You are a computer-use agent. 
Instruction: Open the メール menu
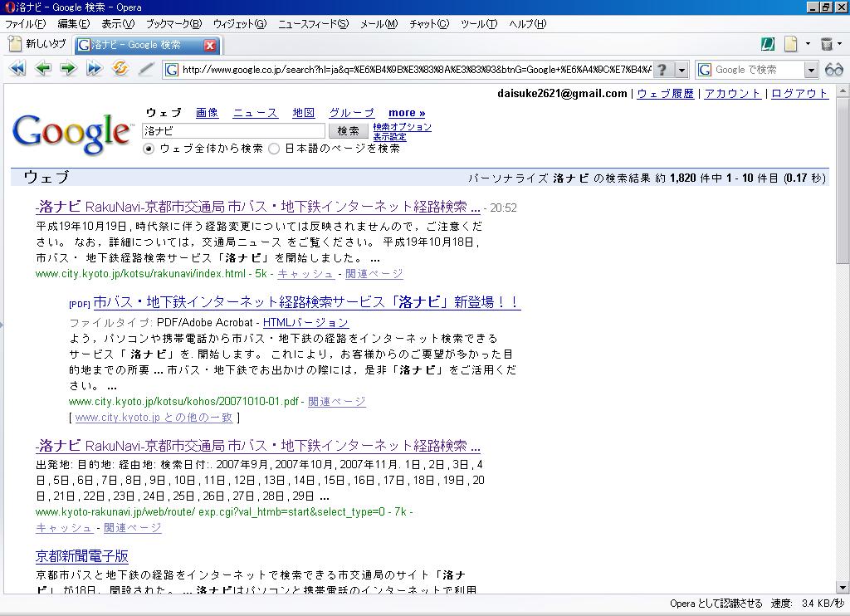[x=379, y=24]
